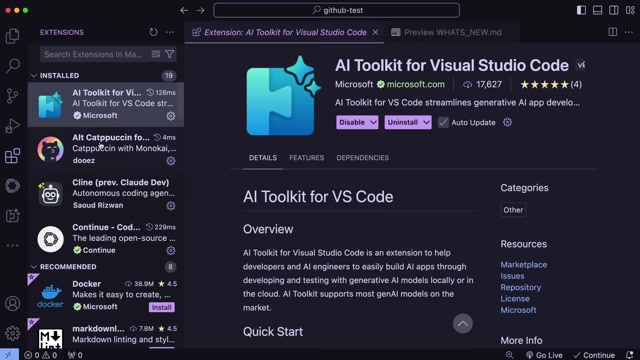
Task: Open Extensions views and more actions menu
Action: click(x=170, y=32)
